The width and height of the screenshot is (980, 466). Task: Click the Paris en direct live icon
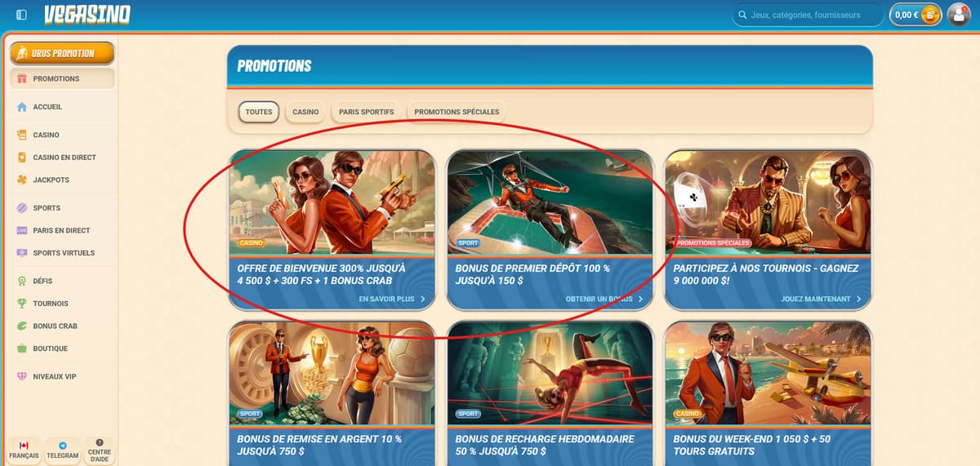click(22, 230)
